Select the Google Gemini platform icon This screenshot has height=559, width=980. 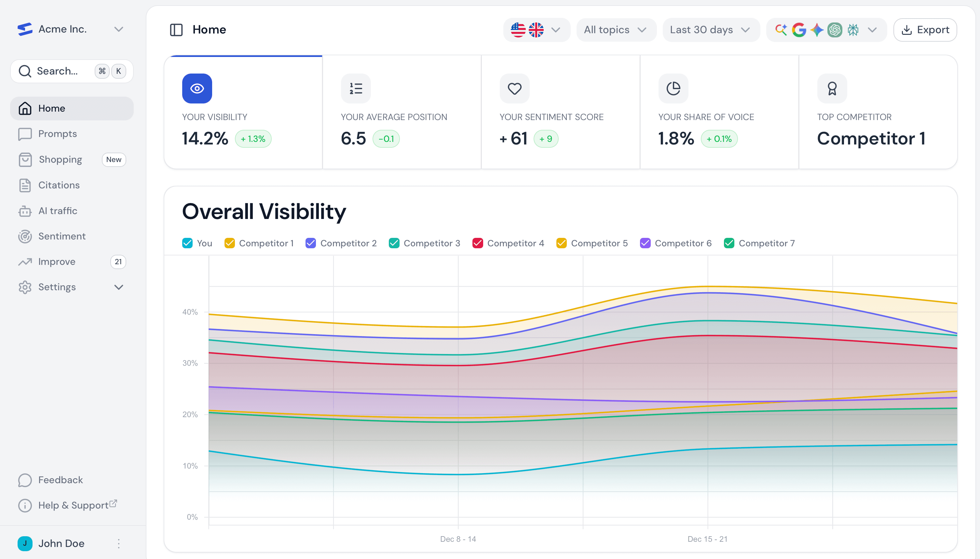[x=817, y=30]
